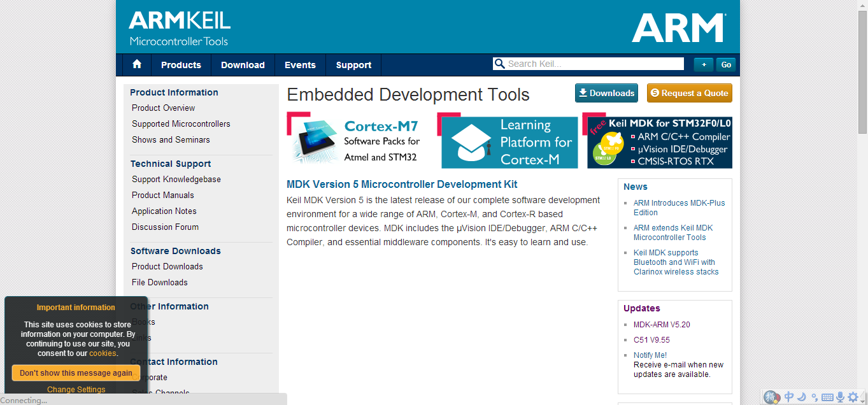Screen dimensions: 868x405
Task: Click the Software Downloads heading
Action: 176,251
